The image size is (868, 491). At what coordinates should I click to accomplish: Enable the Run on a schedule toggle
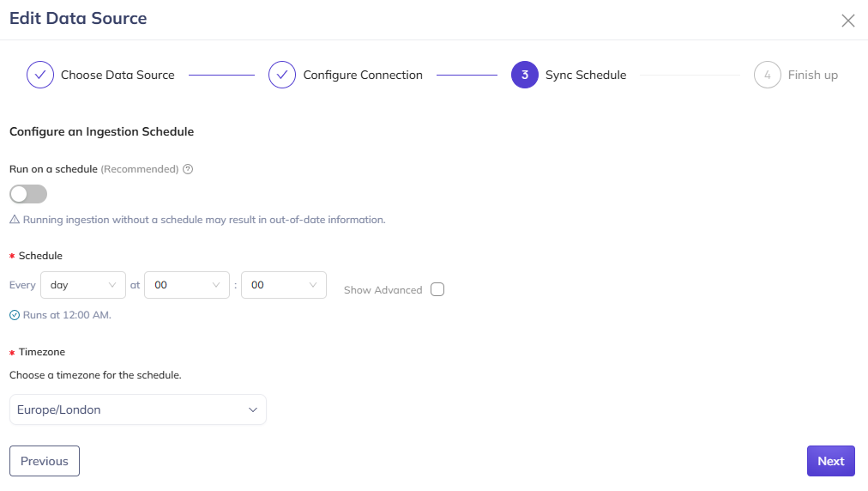click(x=28, y=194)
